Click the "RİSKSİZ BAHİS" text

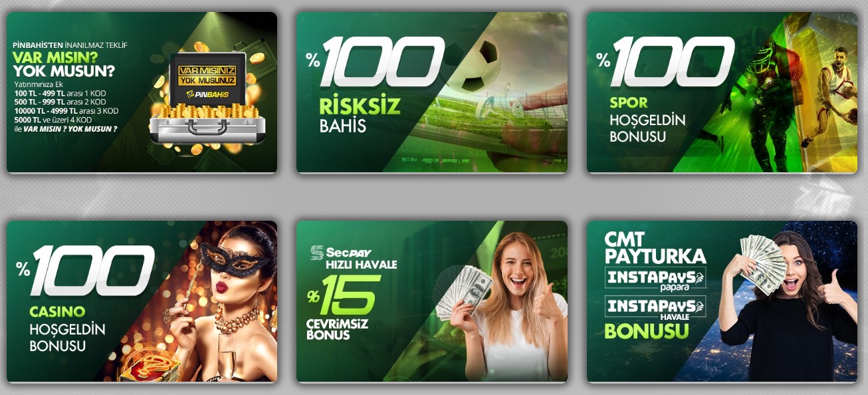coord(360,114)
